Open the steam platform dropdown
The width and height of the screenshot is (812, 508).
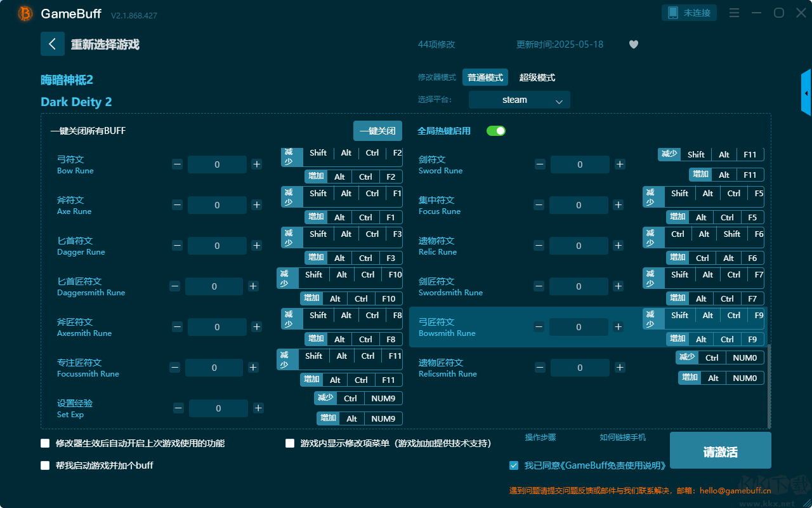(x=519, y=100)
